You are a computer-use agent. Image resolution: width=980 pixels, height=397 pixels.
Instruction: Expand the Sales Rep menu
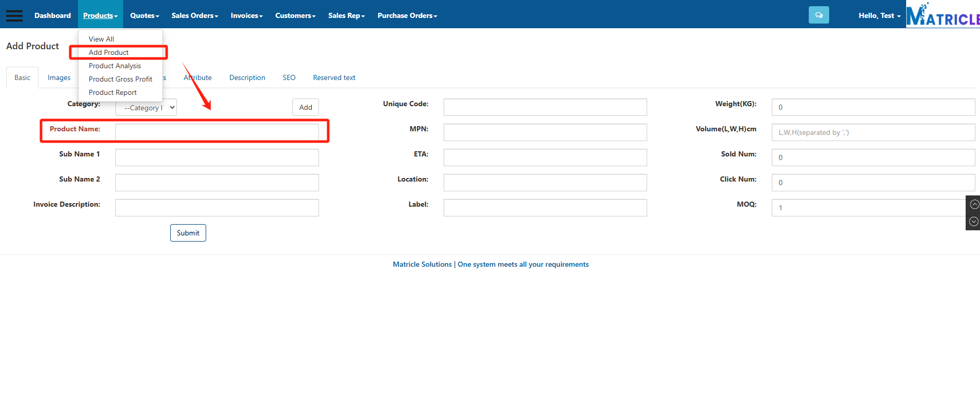pyautogui.click(x=347, y=15)
